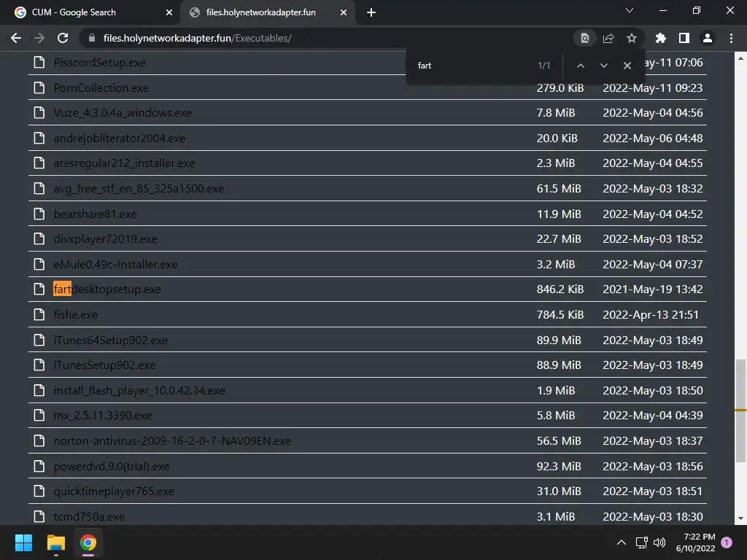The width and height of the screenshot is (747, 560).
Task: Open mx_2.5.11.3390.exe link
Action: [102, 415]
